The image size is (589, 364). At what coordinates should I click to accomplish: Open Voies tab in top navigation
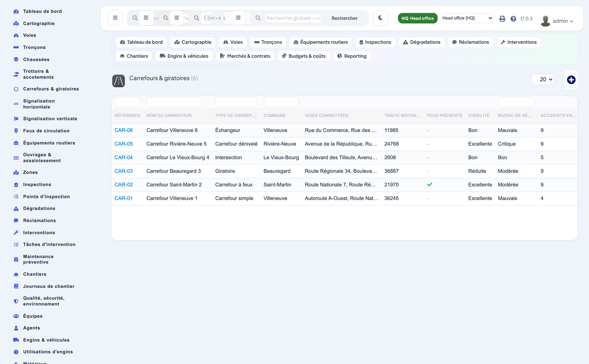233,42
